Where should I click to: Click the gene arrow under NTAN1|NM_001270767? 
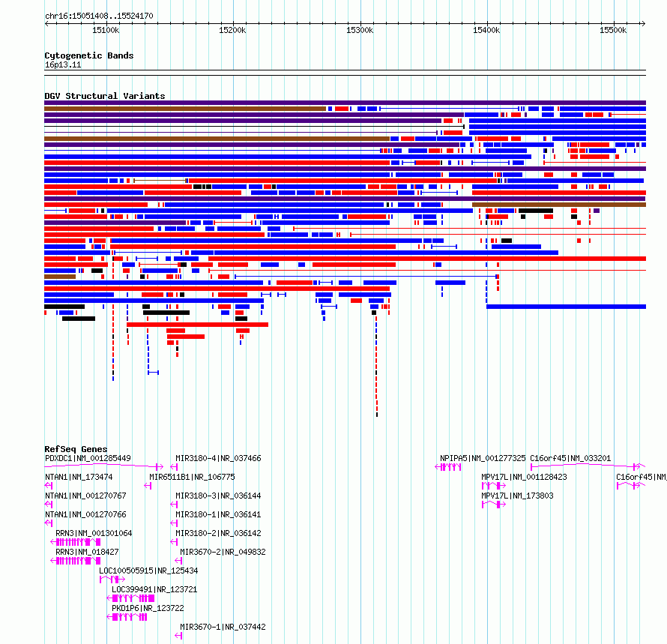coord(49,505)
